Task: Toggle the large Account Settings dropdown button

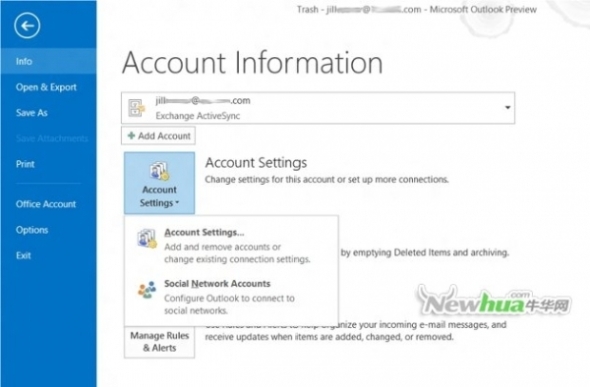Action: [x=160, y=183]
